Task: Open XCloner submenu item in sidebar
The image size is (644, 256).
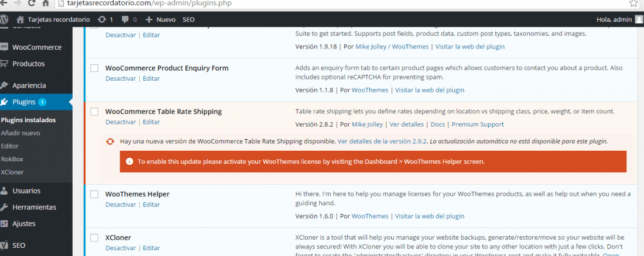Action: point(12,172)
